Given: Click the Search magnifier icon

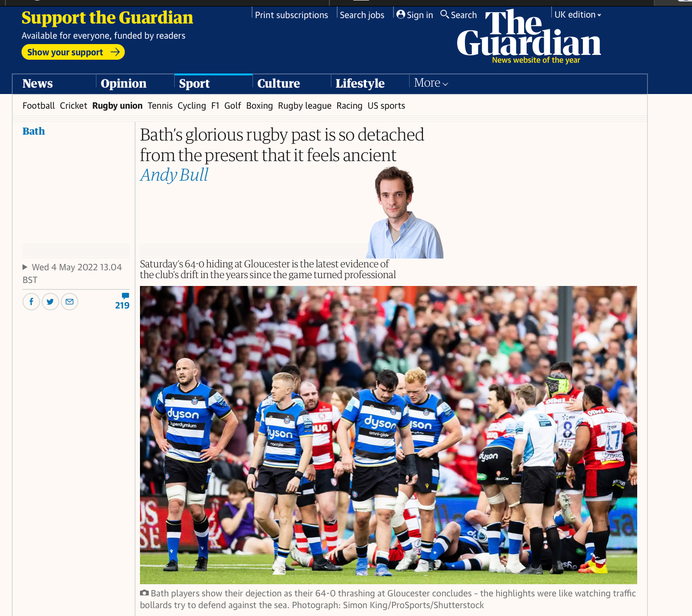Looking at the screenshot, I should point(444,14).
